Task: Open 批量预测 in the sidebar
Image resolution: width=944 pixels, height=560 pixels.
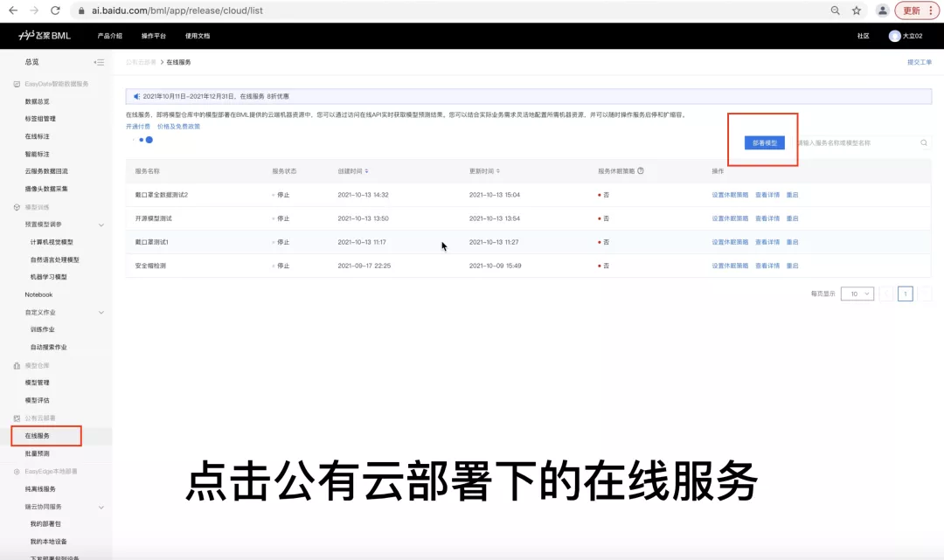Action: pos(38,453)
